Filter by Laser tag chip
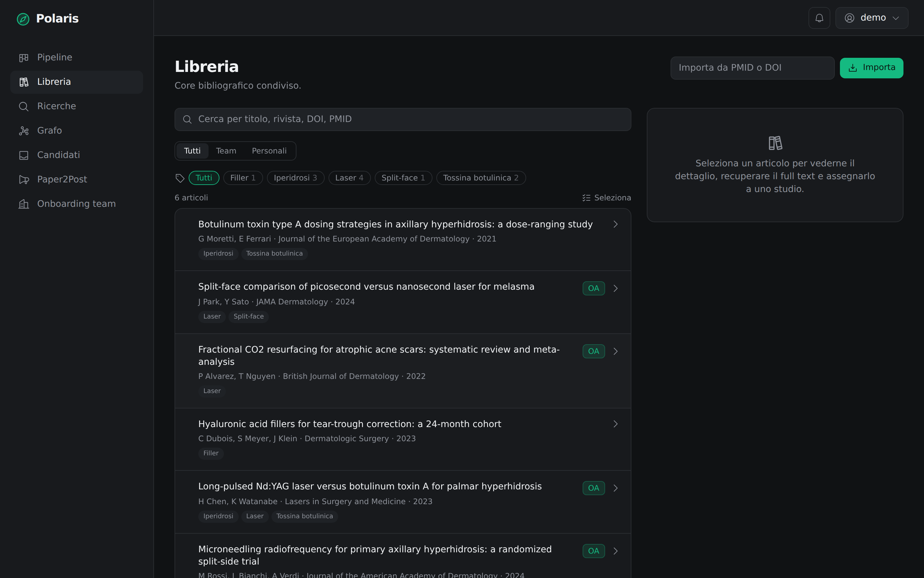The height and width of the screenshot is (578, 924). click(x=349, y=178)
